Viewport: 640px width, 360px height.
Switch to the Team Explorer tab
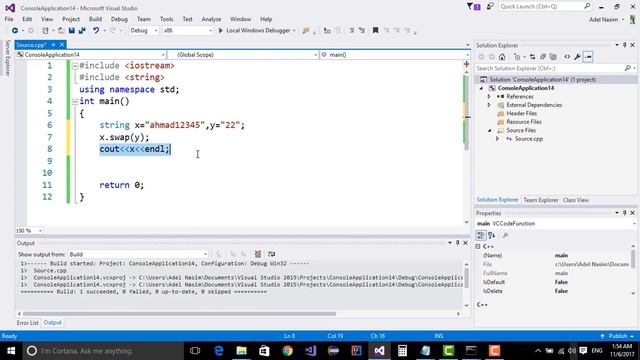[540, 200]
